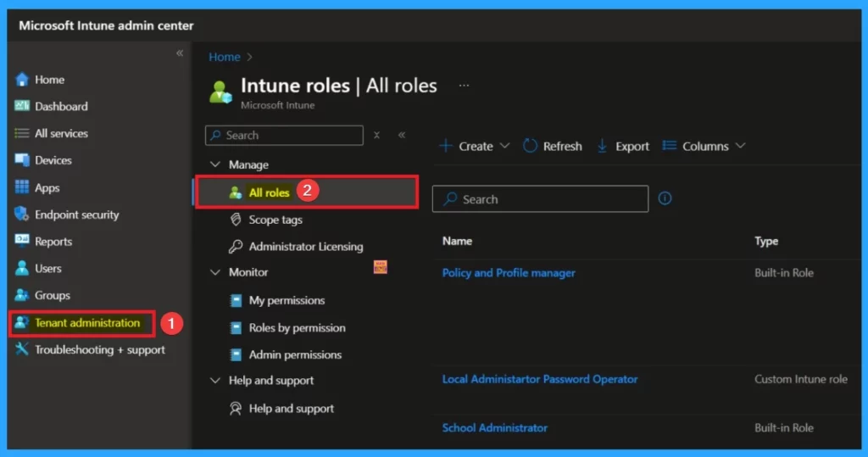Viewport: 868px width, 457px height.
Task: Open Tenant administration in sidebar
Action: click(x=87, y=322)
